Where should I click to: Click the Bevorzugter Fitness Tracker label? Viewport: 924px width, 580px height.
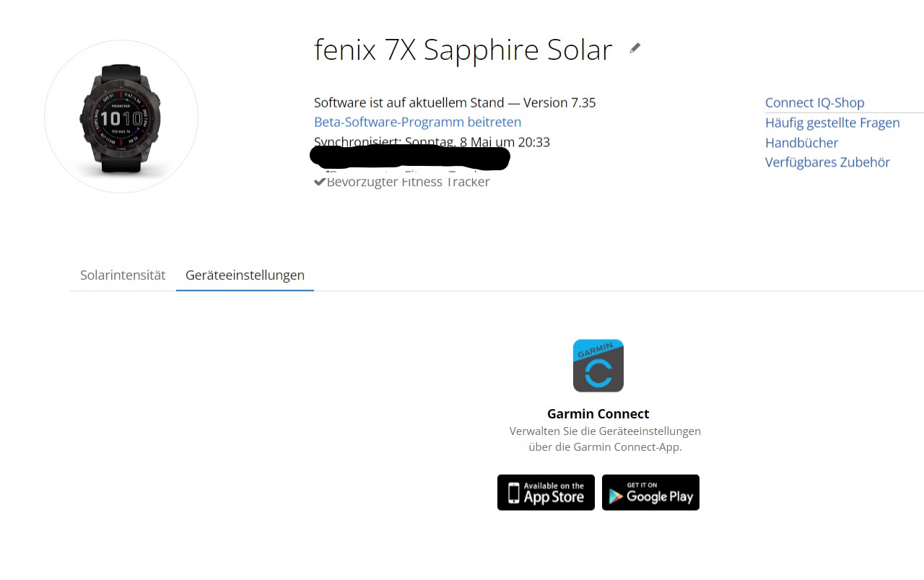click(408, 182)
